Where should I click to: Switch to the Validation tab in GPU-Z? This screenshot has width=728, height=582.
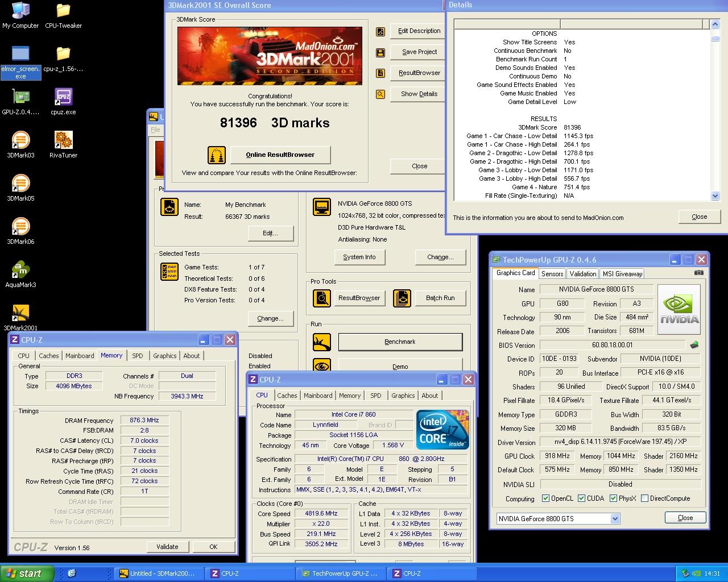(583, 273)
